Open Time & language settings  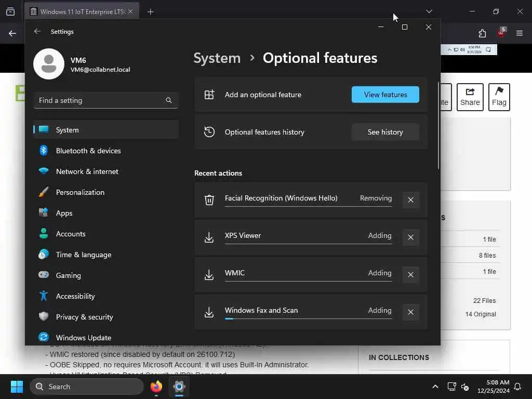pos(106,255)
